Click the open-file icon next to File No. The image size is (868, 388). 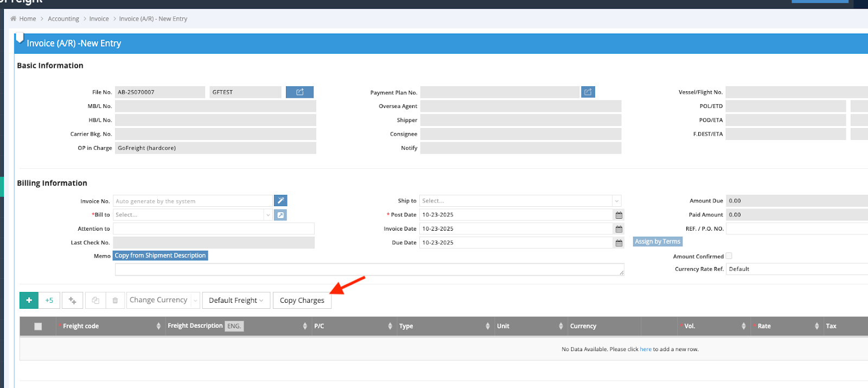299,92
